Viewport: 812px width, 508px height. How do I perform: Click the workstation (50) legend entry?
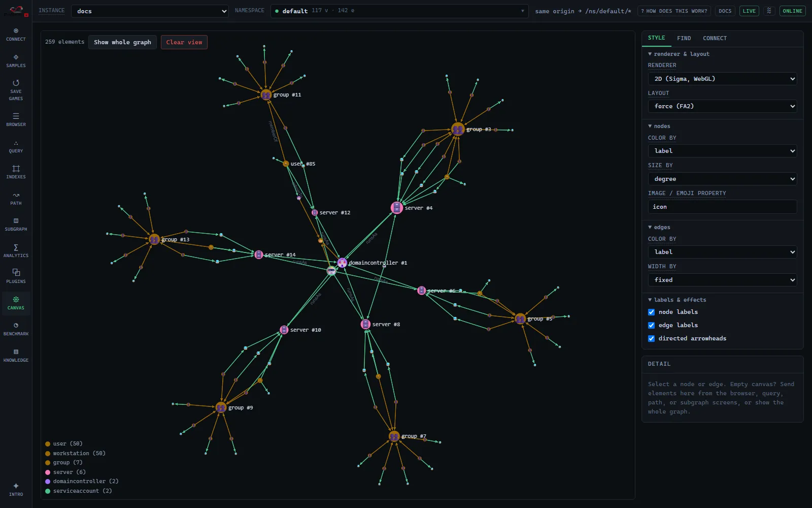(75, 453)
